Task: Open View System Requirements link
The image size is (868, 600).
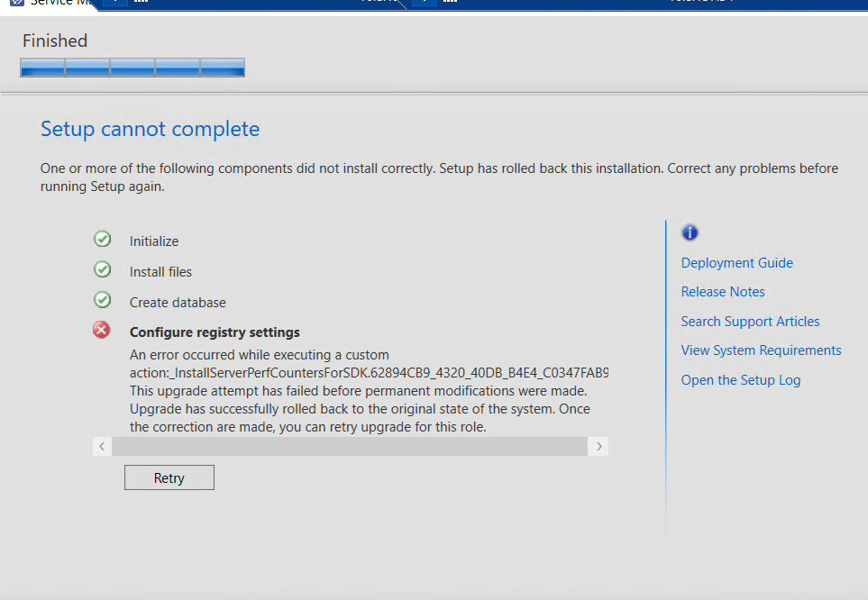Action: coord(761,350)
